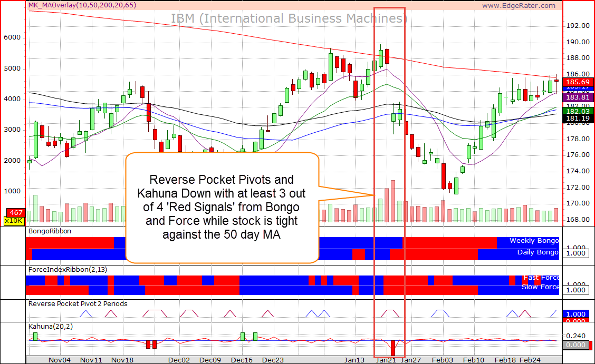The image size is (595, 364).
Task: Click the IBM (International Business Machines) chart title
Action: pyautogui.click(x=289, y=18)
